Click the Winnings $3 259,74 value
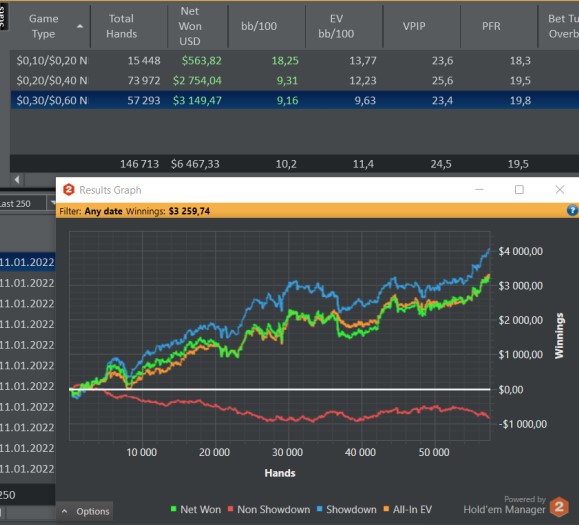Screen dimensions: 579x525 pyautogui.click(x=189, y=211)
